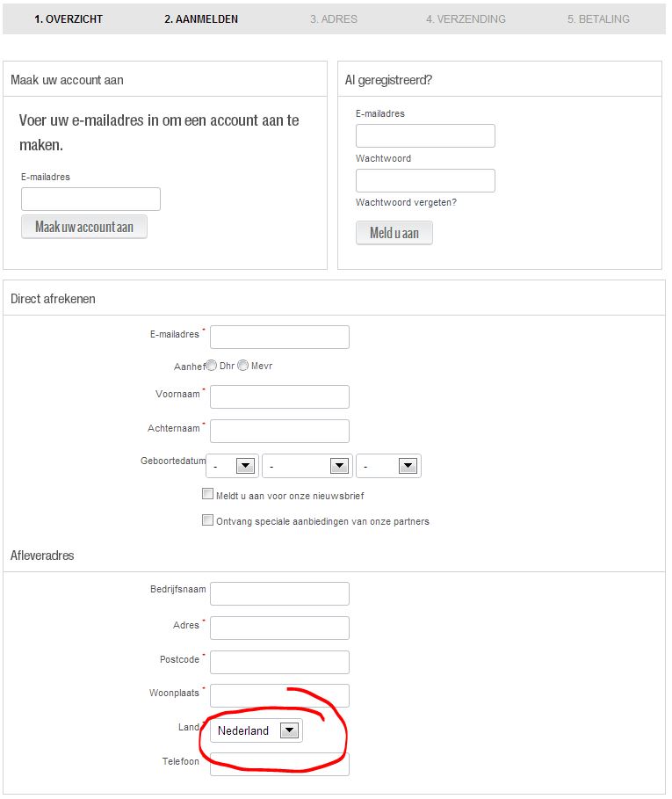The image size is (672, 799).
Task: Click the 3. Adres step
Action: coord(334,18)
